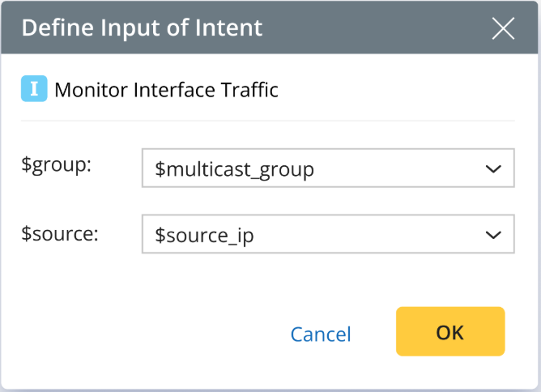Click the down arrow beside $source_ip

coord(492,235)
